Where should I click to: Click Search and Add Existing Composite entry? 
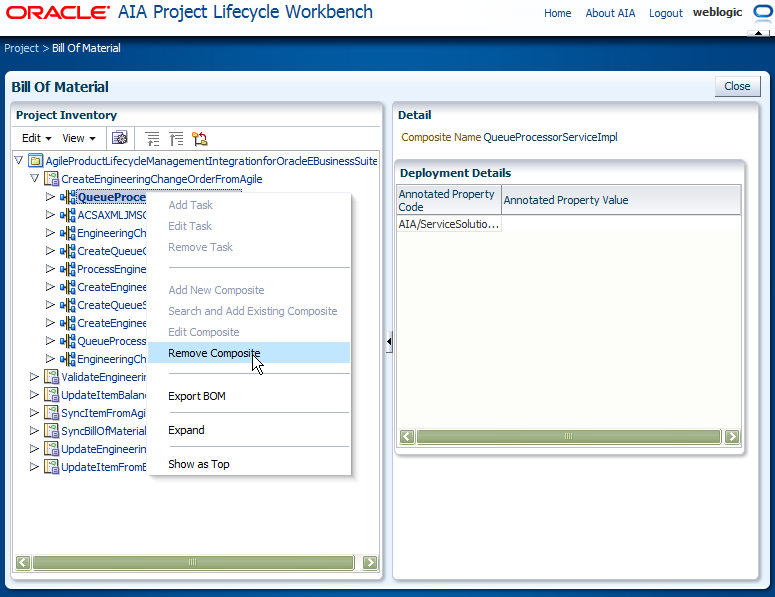tap(249, 311)
